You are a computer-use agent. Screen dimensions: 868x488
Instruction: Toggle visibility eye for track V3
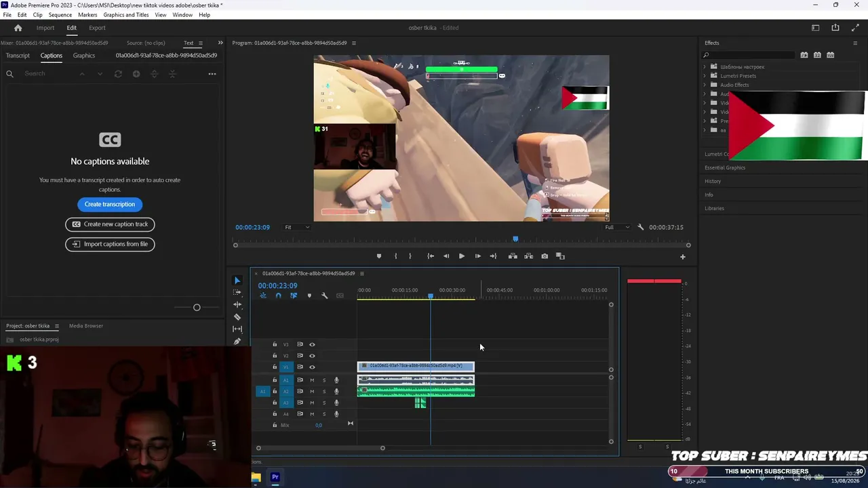click(313, 344)
